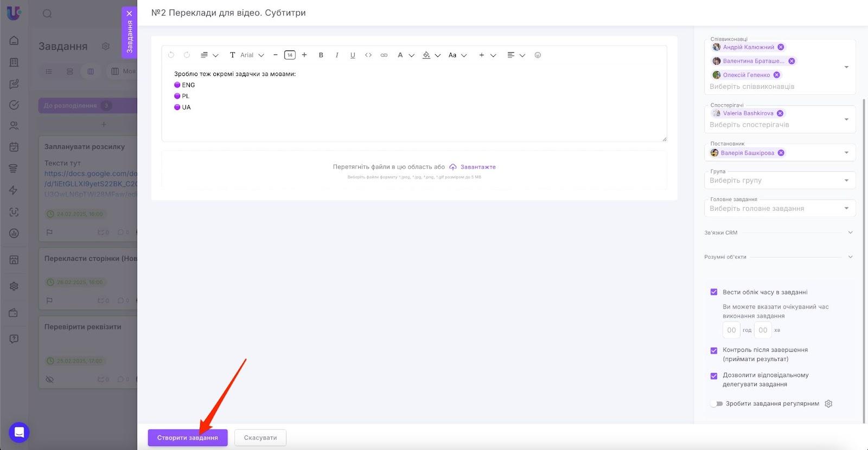
Task: Insert a hyperlink in the editor
Action: 384,55
